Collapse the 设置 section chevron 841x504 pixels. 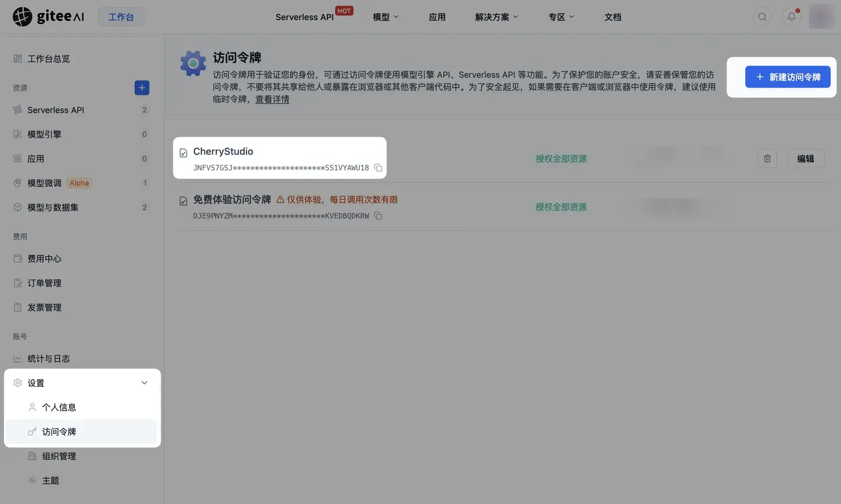pos(144,383)
